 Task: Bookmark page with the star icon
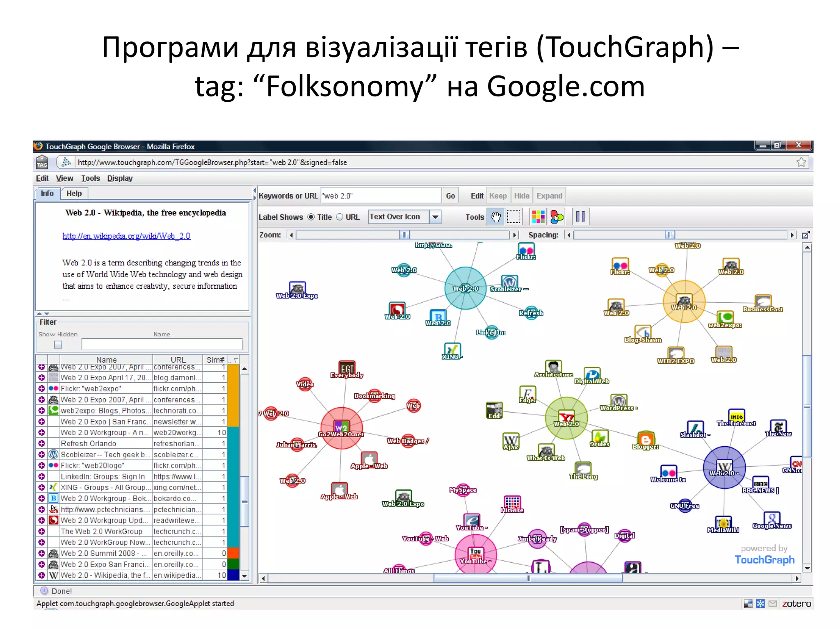point(801,162)
